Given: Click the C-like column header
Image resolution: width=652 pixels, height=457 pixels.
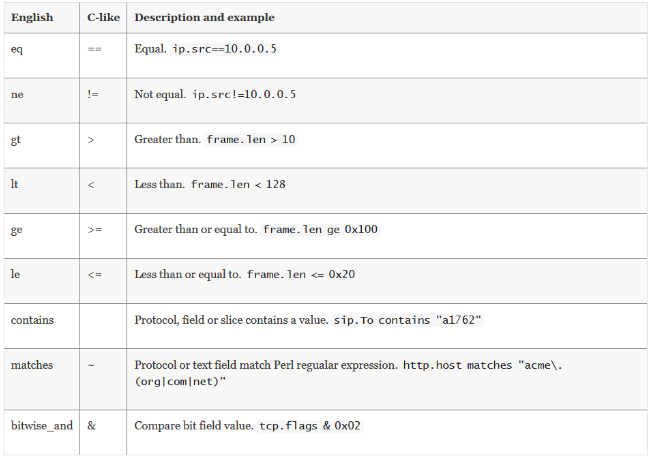Looking at the screenshot, I should coord(103,17).
